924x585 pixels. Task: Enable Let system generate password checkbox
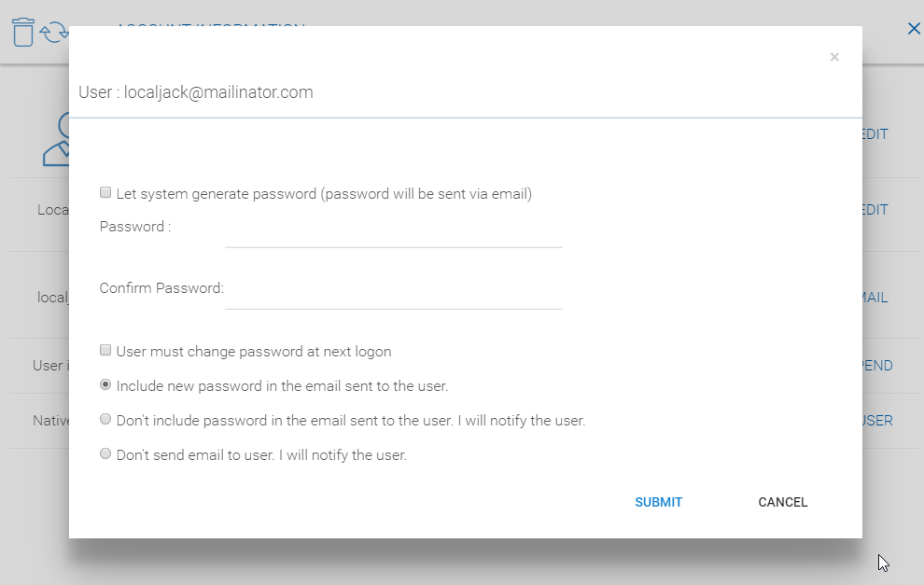(105, 192)
